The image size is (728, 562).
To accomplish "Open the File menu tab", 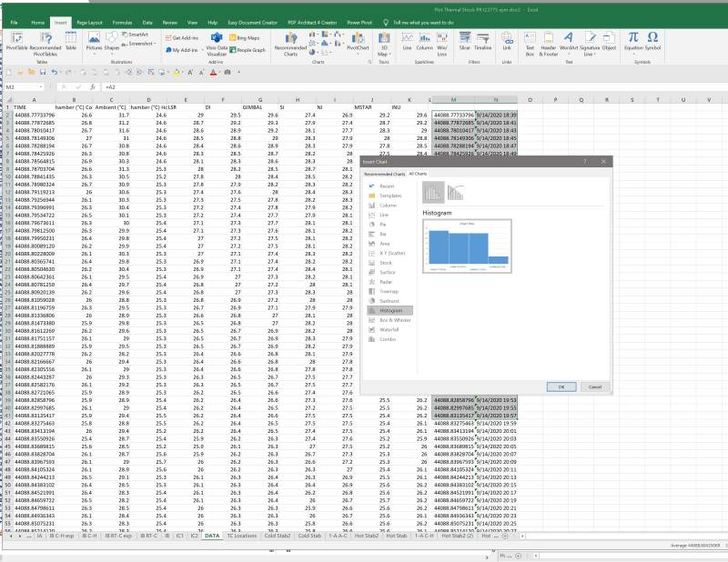I will pyautogui.click(x=15, y=22).
